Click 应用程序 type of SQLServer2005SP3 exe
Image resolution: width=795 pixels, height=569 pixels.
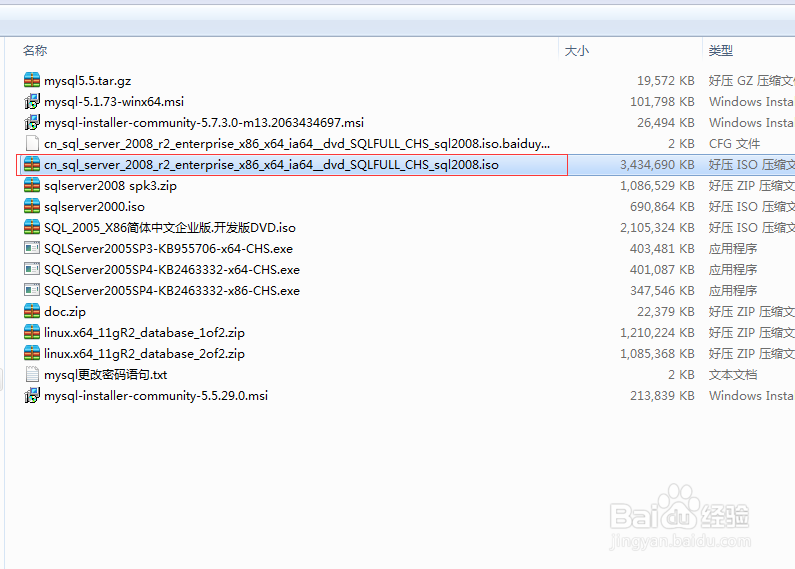733,248
